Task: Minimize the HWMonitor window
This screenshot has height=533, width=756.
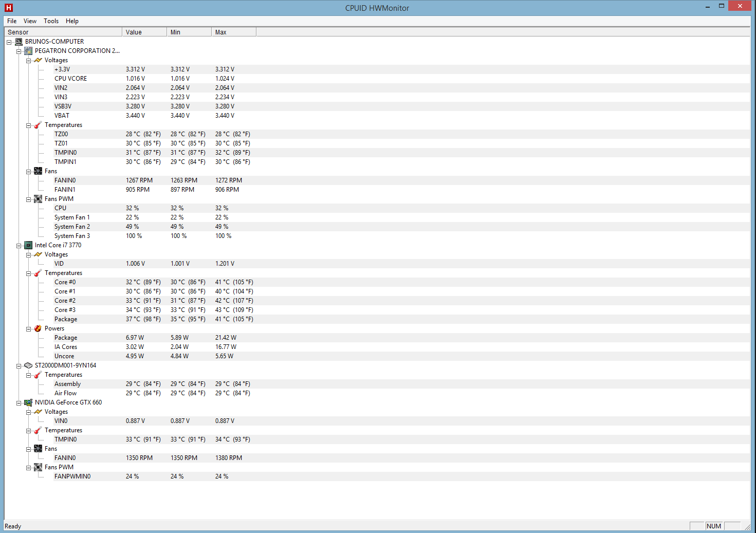Action: pos(708,6)
